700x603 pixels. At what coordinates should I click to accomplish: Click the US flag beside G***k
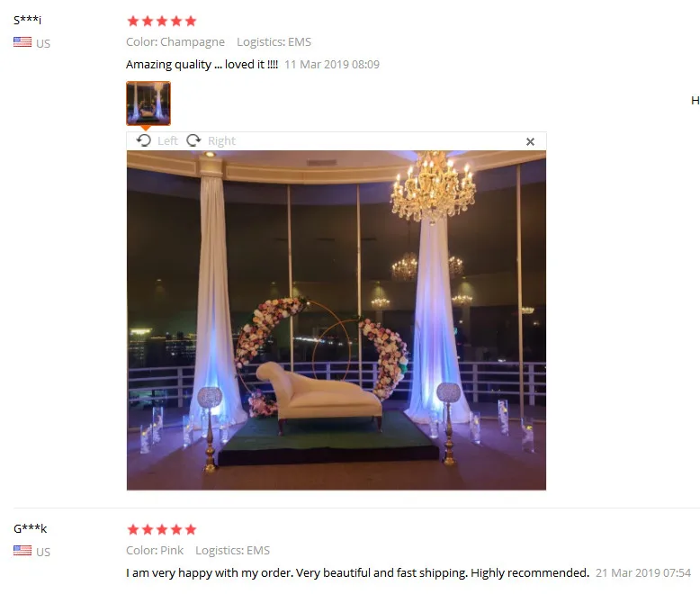coord(22,551)
